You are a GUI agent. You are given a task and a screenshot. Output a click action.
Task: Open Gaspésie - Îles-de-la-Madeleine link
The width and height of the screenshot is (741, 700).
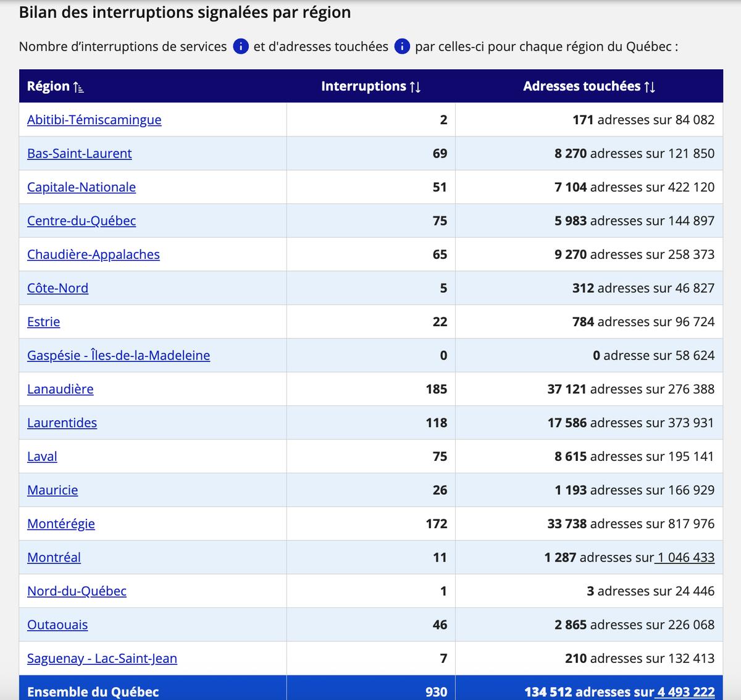point(118,356)
